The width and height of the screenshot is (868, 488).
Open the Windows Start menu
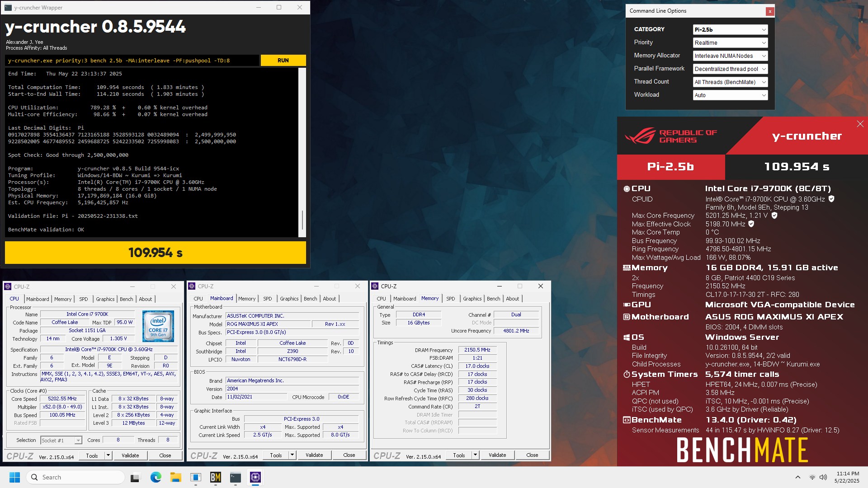click(14, 477)
